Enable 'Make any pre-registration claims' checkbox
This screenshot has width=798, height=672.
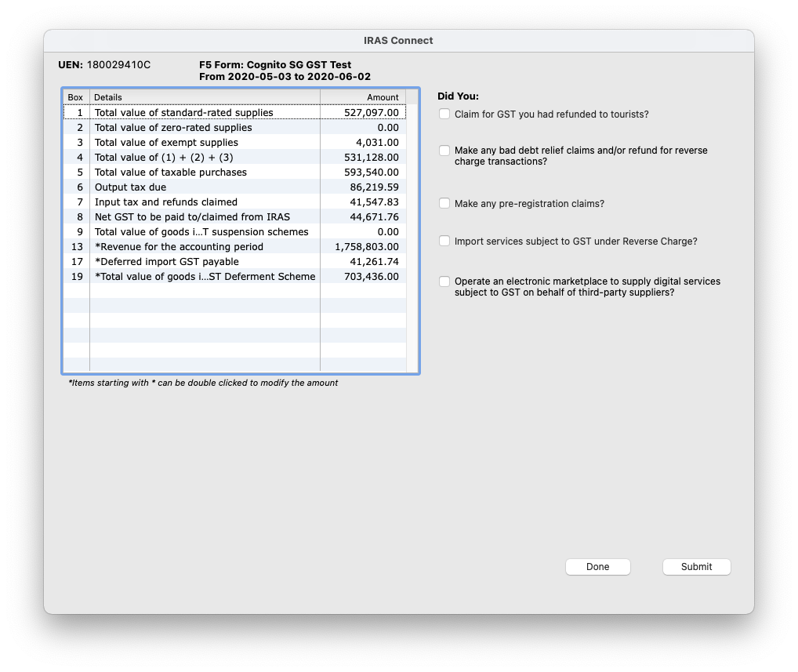[444, 204]
